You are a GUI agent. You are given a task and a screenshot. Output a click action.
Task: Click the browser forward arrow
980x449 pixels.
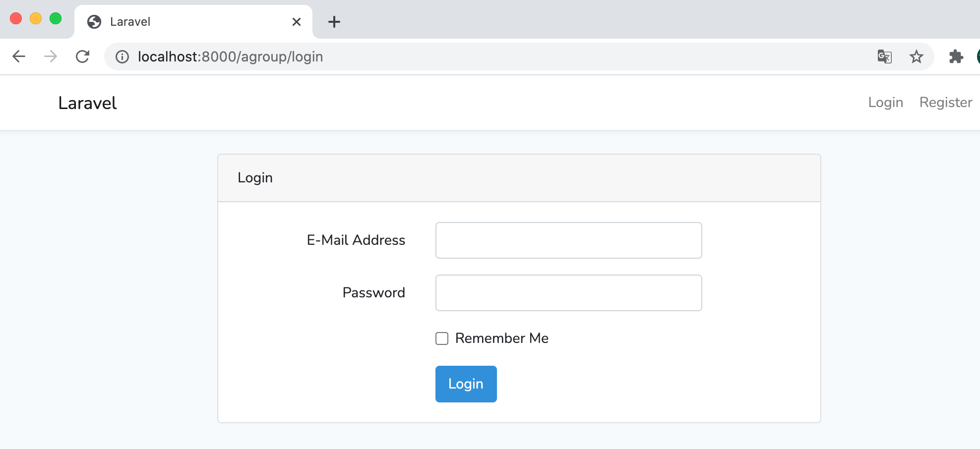point(51,56)
